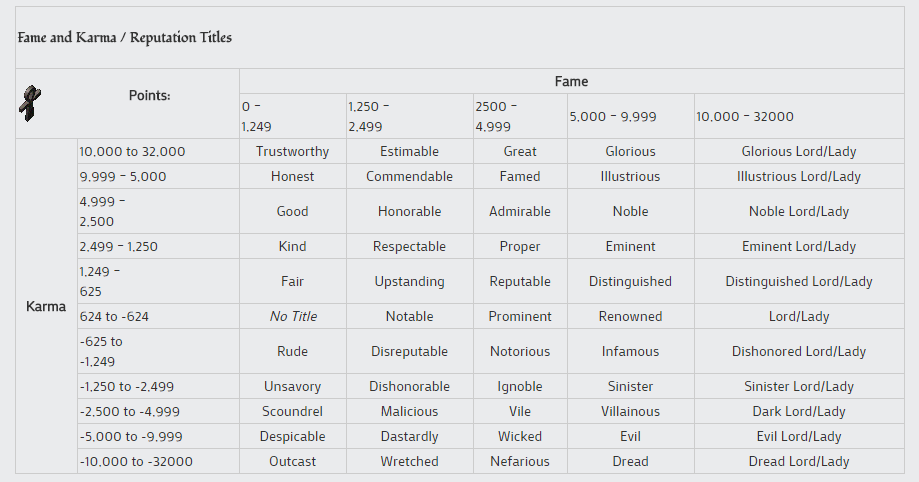
Task: Click the Fame and Karma / Reputation Titles heading
Action: [125, 38]
